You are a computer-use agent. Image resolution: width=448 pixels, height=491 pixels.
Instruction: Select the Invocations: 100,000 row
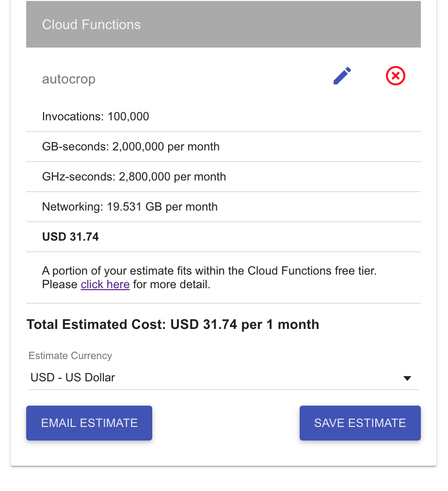point(224,116)
